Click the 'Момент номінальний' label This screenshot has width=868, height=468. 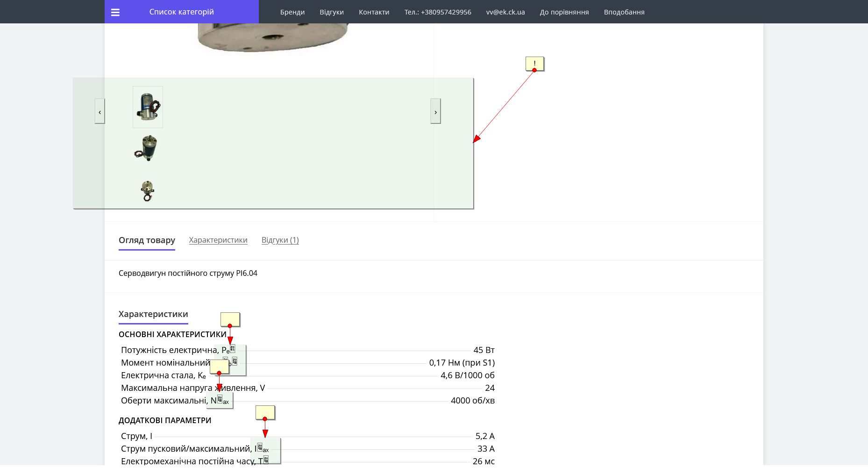[x=166, y=363]
